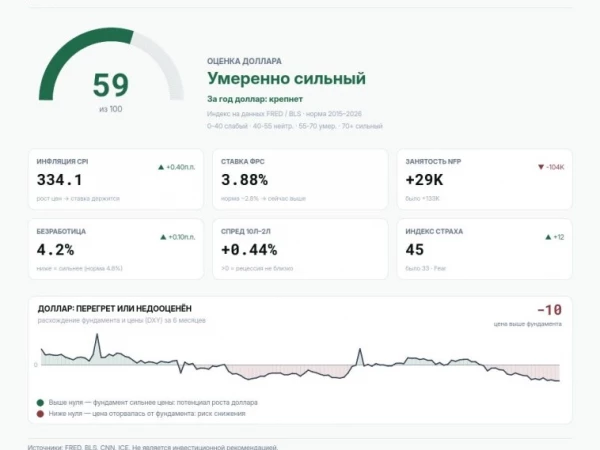Click the "ЗАНЯТОСТЬ NFP" card title
Image resolution: width=600 pixels, height=450 pixels.
[433, 162]
